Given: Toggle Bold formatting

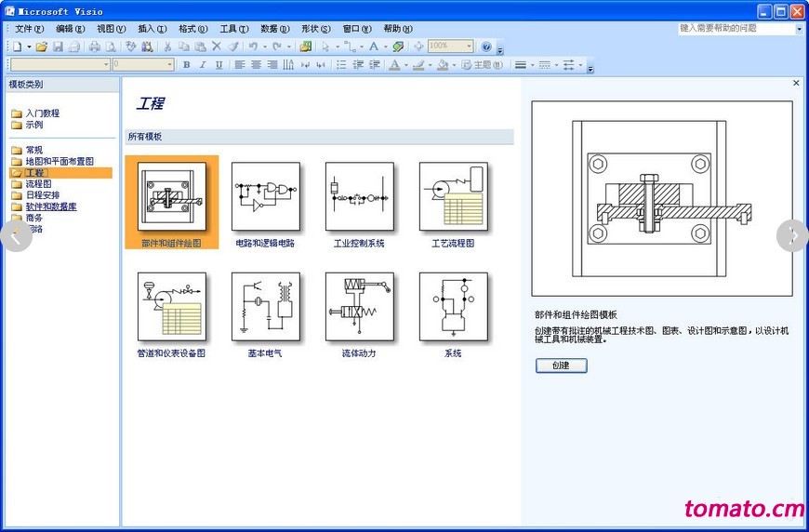Looking at the screenshot, I should point(187,64).
